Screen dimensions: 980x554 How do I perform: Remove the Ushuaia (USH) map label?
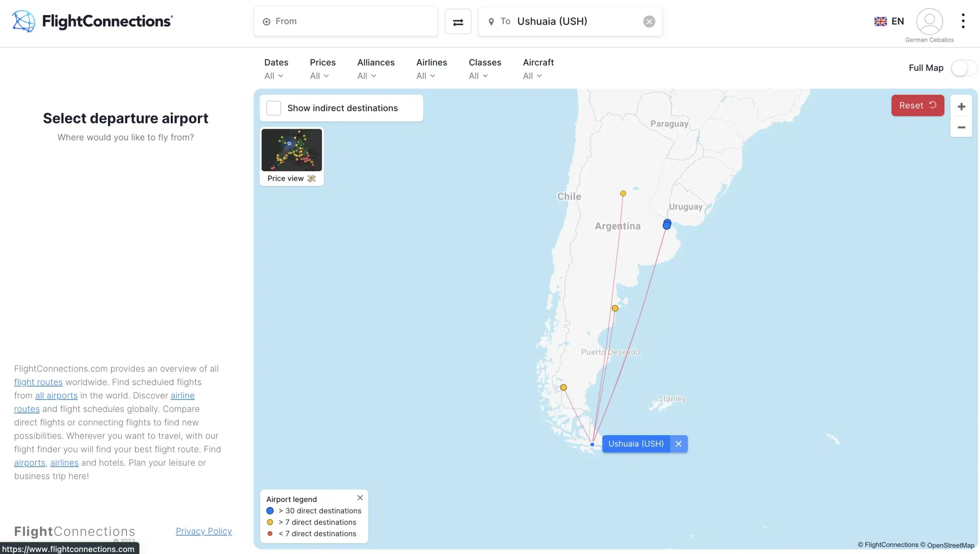click(x=678, y=444)
